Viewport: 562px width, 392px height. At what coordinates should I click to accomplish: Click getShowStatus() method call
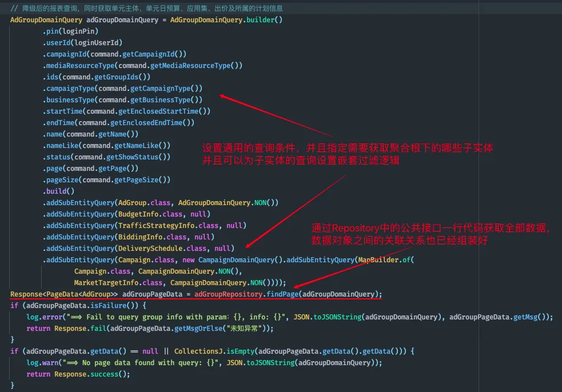point(137,157)
